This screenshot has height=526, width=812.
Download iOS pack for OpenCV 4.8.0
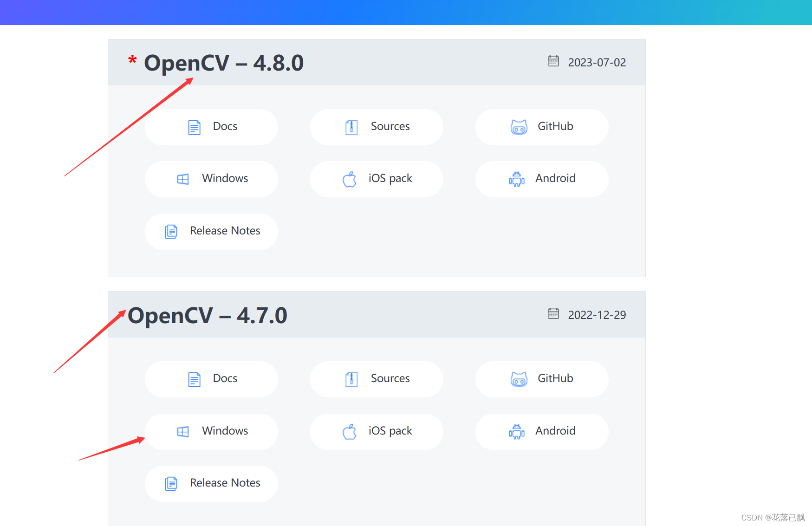point(377,179)
